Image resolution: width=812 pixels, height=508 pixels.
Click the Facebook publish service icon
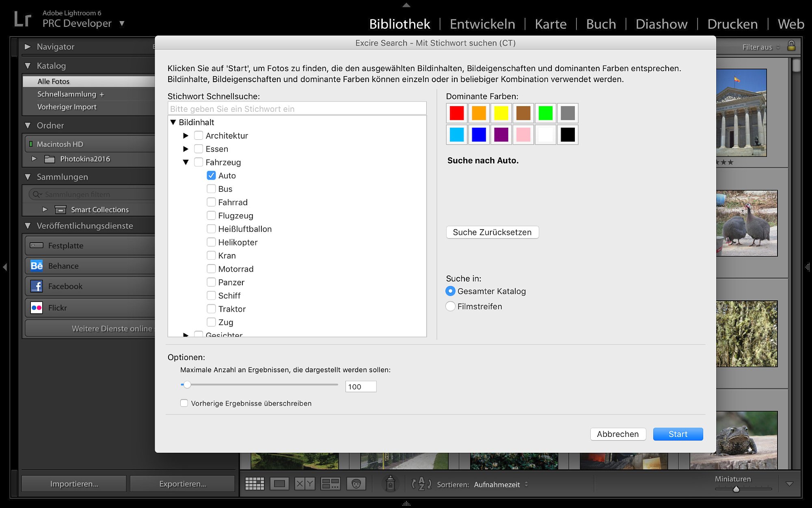point(37,286)
